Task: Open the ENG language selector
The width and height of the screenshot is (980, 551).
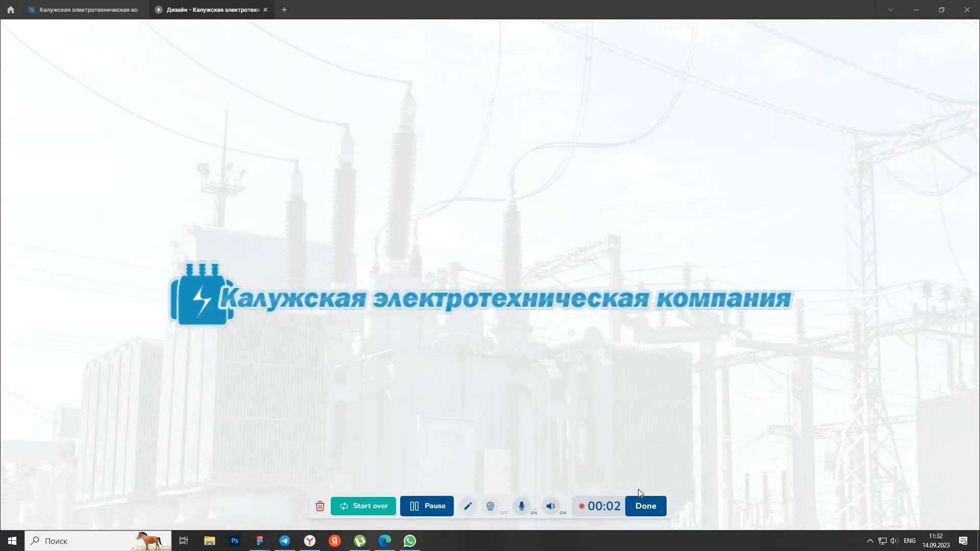Action: pyautogui.click(x=911, y=540)
